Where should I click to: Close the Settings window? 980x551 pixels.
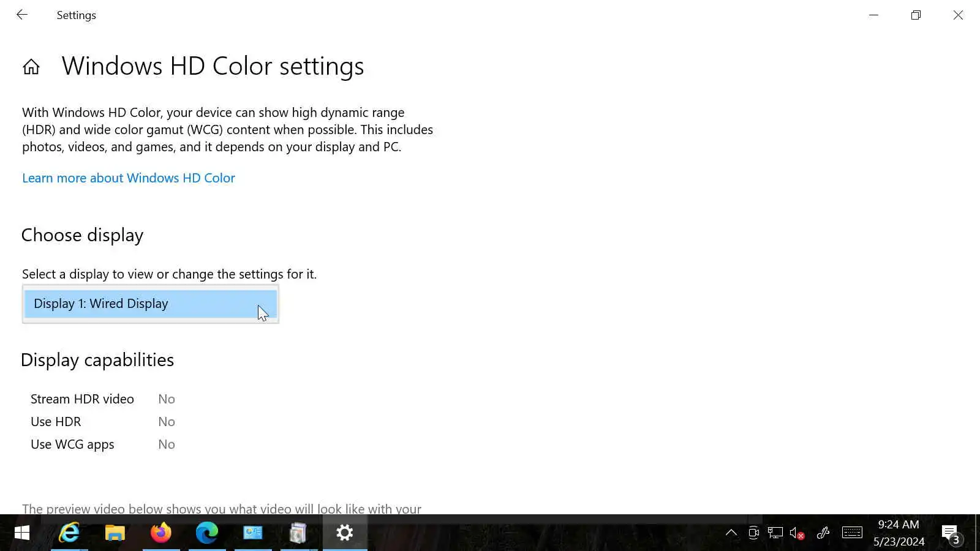(959, 15)
